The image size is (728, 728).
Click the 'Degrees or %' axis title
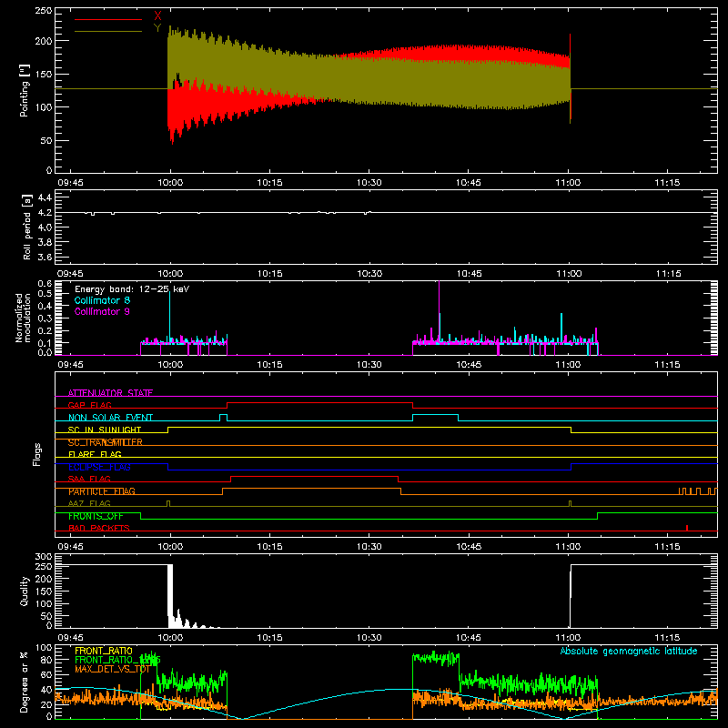pyautogui.click(x=25, y=682)
